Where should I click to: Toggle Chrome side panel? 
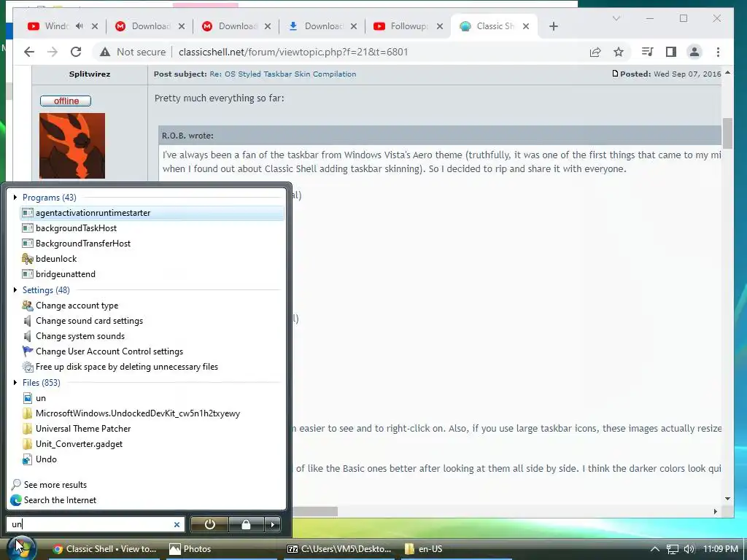point(671,52)
